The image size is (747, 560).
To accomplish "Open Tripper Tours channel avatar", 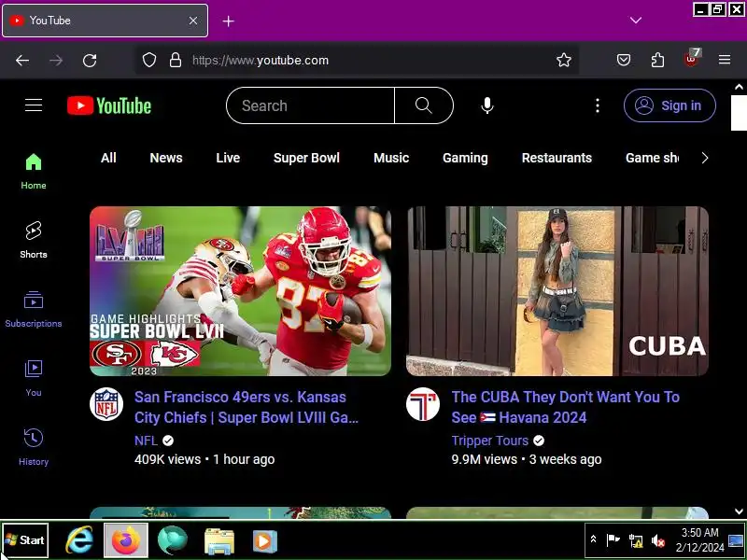I will click(423, 404).
